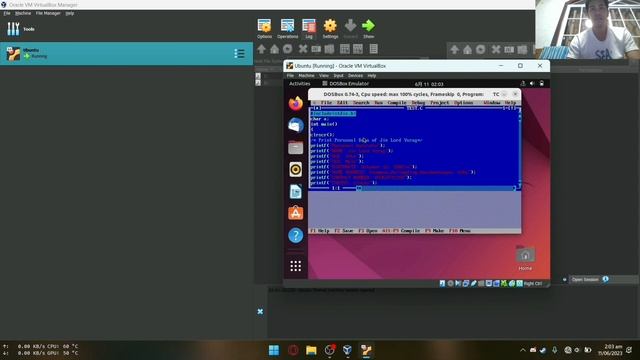Open the Windows Start button
This screenshot has height=360, width=640.
(x=274, y=350)
